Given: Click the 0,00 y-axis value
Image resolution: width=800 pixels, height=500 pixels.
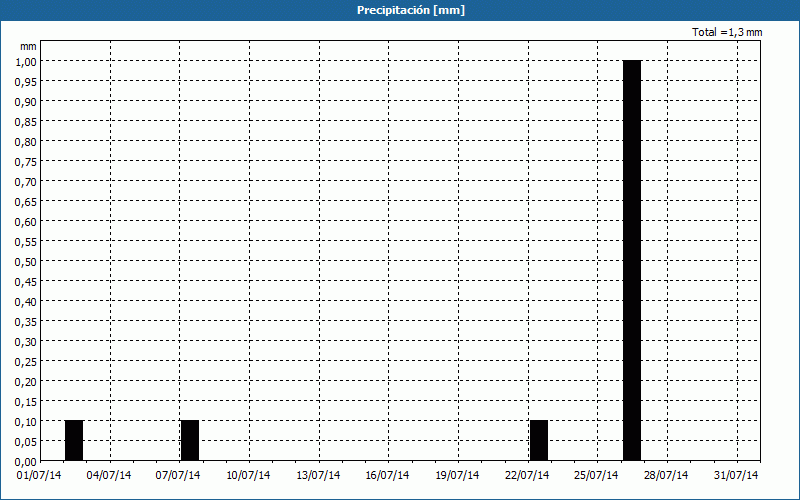Looking at the screenshot, I should point(26,461).
